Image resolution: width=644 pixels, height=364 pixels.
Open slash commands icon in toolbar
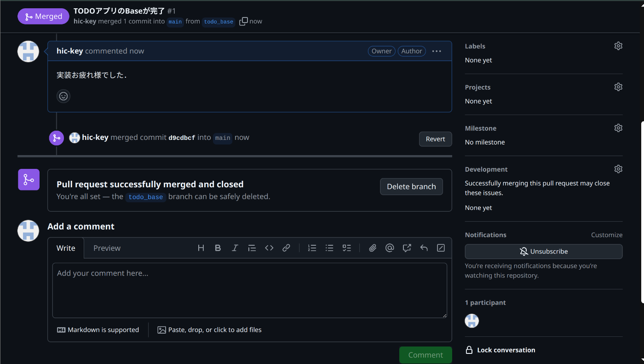click(441, 248)
